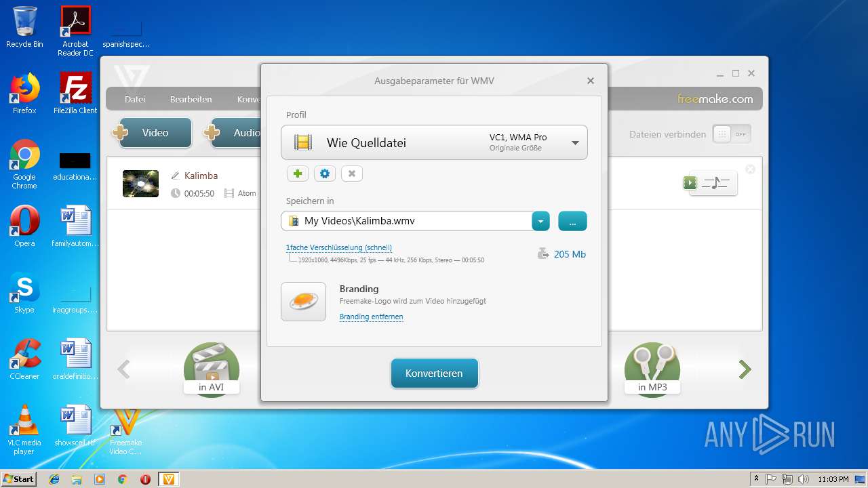The image size is (868, 488).
Task: Click the Kalimba video thumbnail
Action: coord(140,184)
